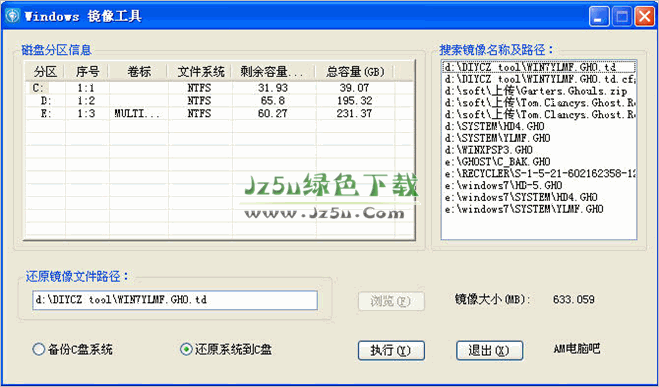The width and height of the screenshot is (659, 387).
Task: Click the 卷标 column header
Action: click(x=138, y=71)
